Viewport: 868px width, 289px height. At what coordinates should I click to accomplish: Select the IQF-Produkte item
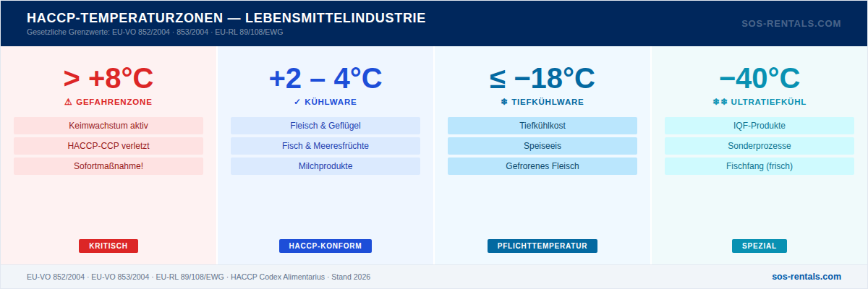tap(759, 126)
